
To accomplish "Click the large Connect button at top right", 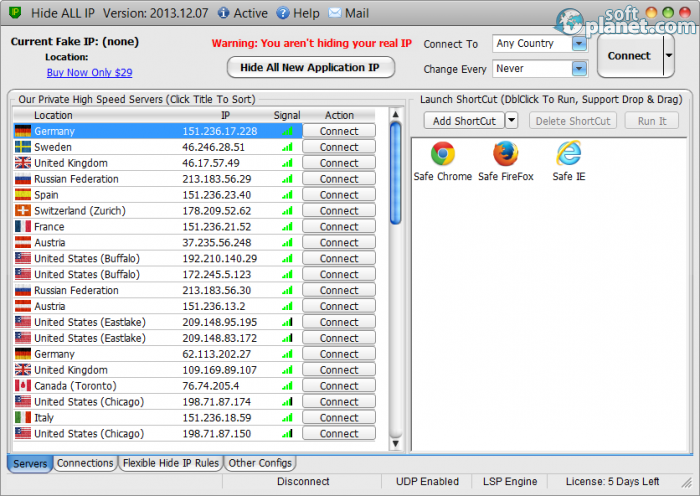I will [x=630, y=56].
